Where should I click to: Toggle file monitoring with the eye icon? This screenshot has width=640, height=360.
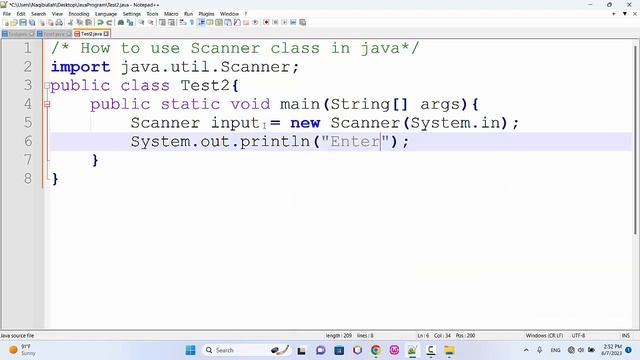pos(255,22)
